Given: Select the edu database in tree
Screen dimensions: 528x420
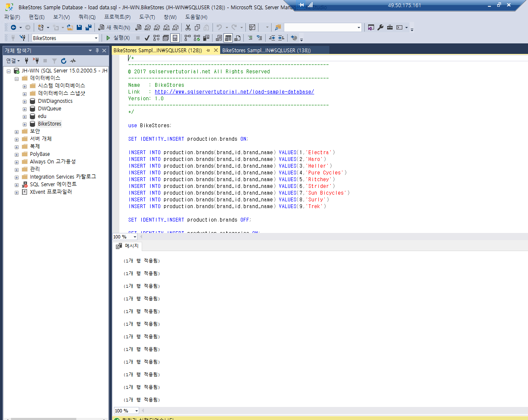Looking at the screenshot, I should pyautogui.click(x=42, y=116).
